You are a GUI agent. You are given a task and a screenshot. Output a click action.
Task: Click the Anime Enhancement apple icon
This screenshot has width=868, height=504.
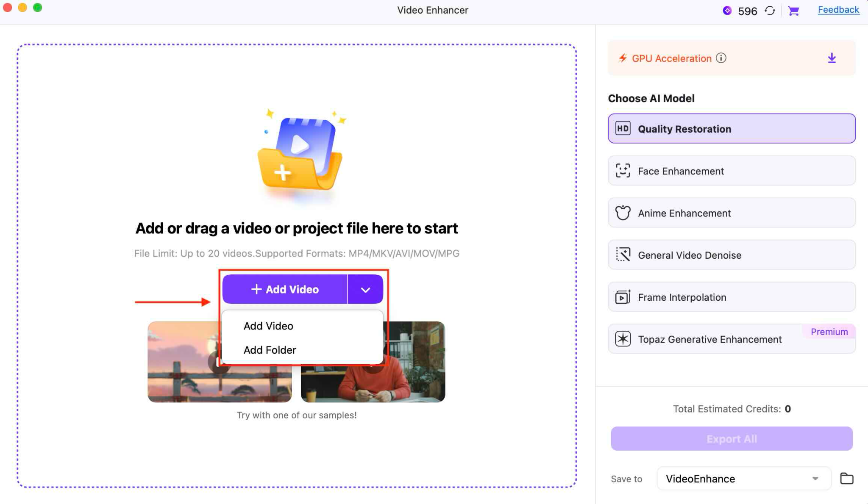(623, 213)
